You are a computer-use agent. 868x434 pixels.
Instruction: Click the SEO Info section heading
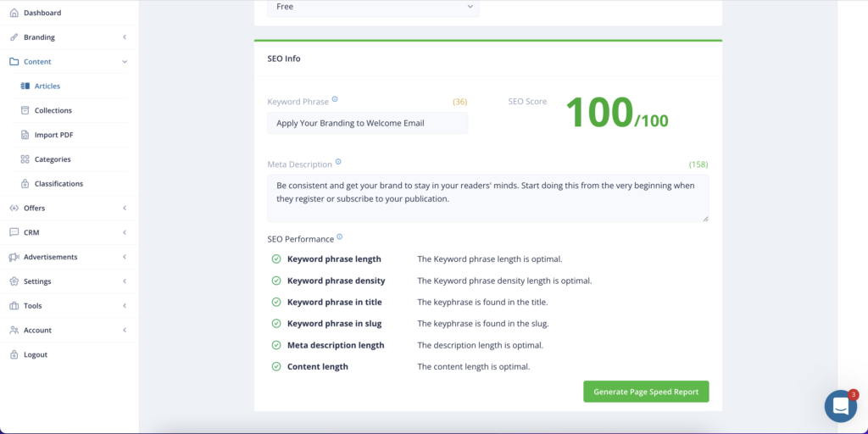284,58
